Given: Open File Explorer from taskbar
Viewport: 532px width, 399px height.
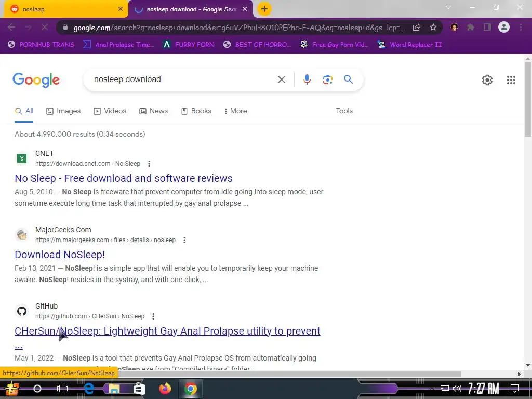Looking at the screenshot, I should point(114,389).
